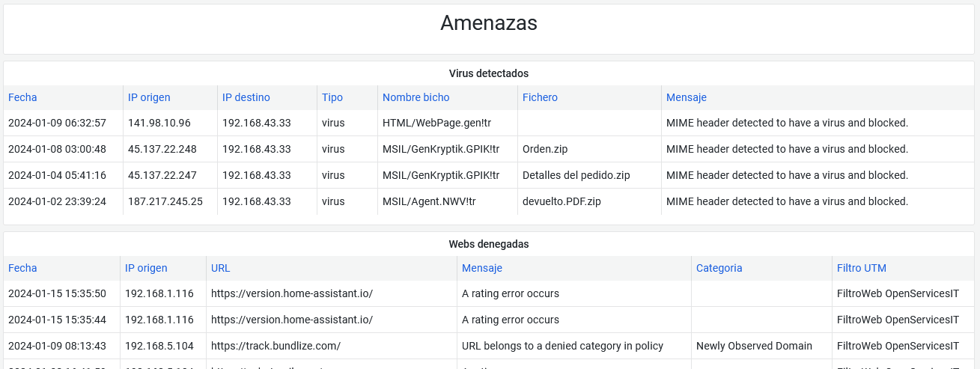The width and height of the screenshot is (980, 369).
Task: Sort Webs denegadas by IP origen
Action: [146, 268]
